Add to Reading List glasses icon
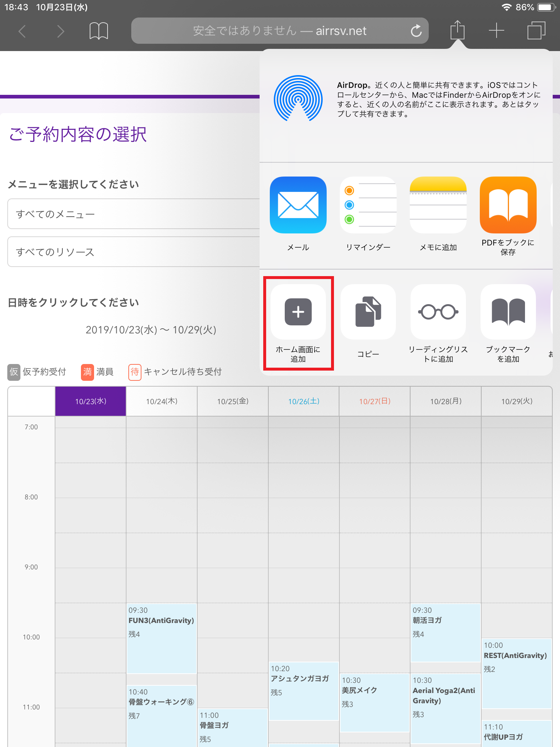 [438, 312]
